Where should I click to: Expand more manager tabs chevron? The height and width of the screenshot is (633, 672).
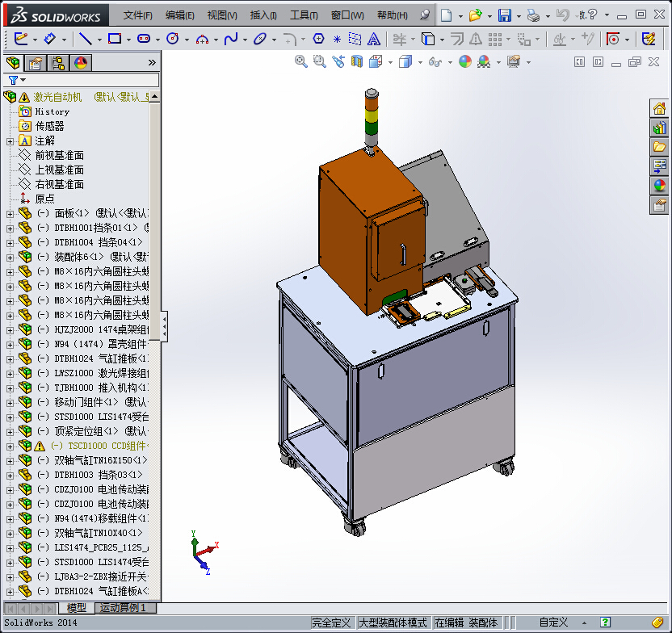click(152, 62)
